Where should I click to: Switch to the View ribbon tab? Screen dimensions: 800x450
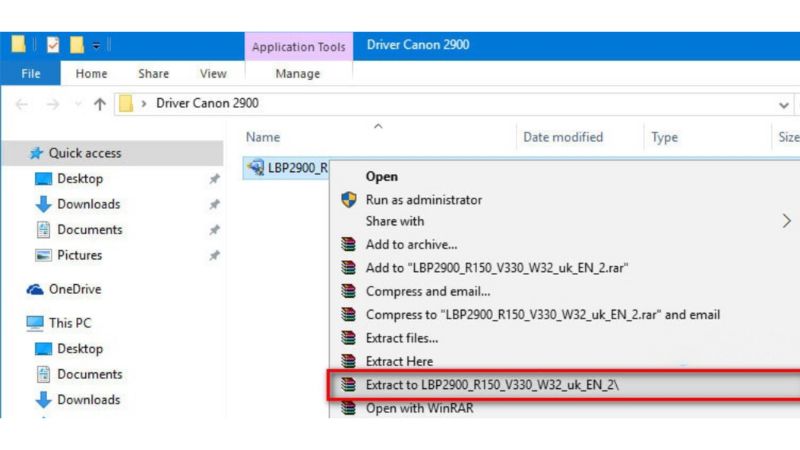click(x=213, y=73)
